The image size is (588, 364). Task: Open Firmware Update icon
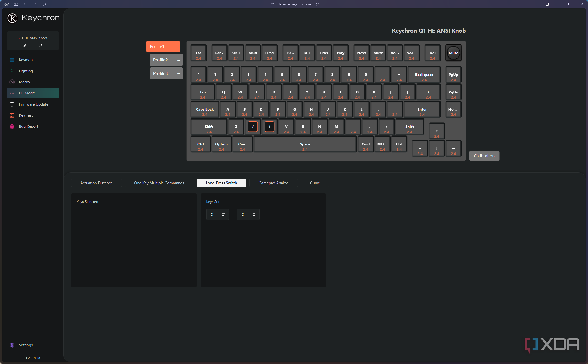tap(12, 104)
